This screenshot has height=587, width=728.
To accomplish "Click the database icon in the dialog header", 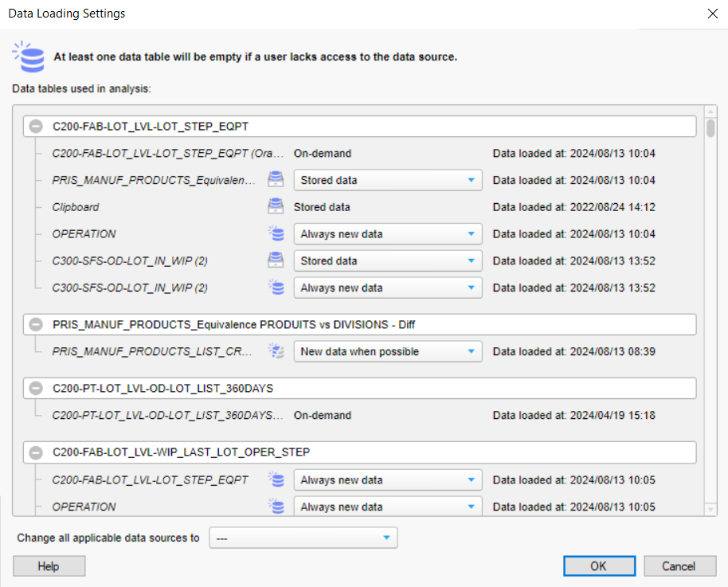I will pos(29,57).
